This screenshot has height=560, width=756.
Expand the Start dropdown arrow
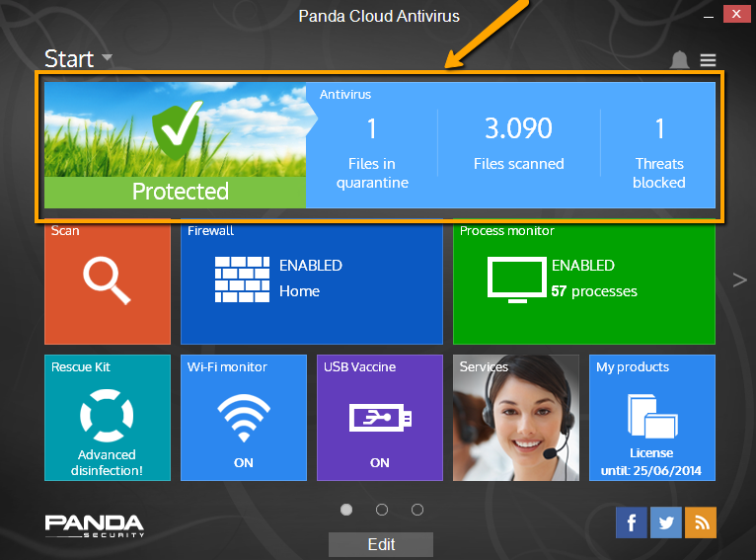[x=107, y=58]
